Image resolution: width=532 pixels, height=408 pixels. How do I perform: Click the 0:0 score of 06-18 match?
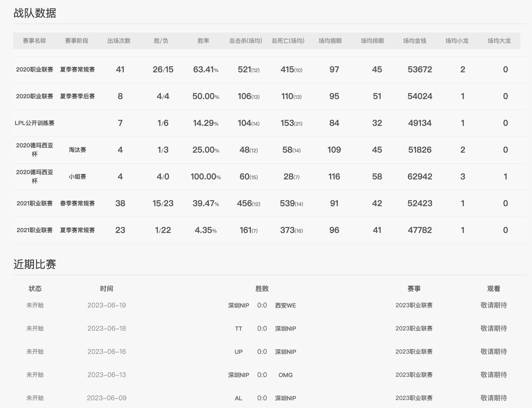(x=262, y=328)
